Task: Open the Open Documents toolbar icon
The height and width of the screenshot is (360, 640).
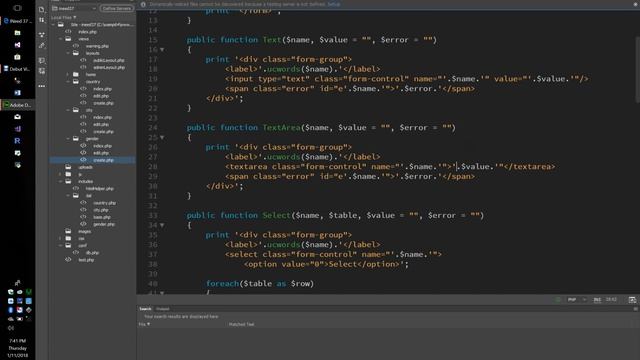Action: [x=42, y=9]
